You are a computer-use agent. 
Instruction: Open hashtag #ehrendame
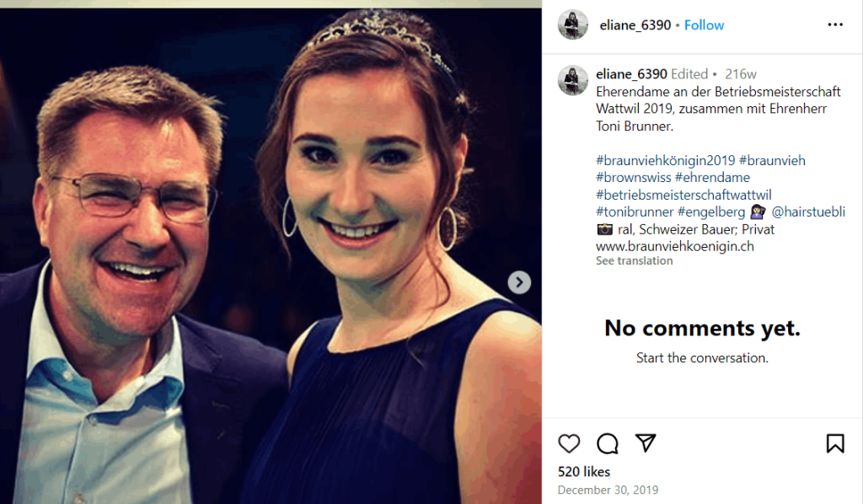click(x=712, y=178)
